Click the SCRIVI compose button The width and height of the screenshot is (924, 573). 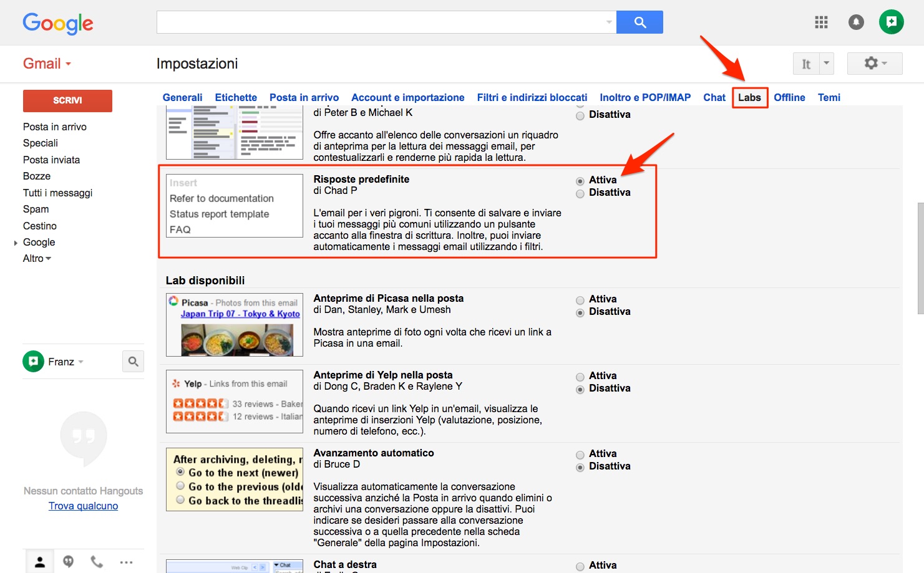(67, 100)
